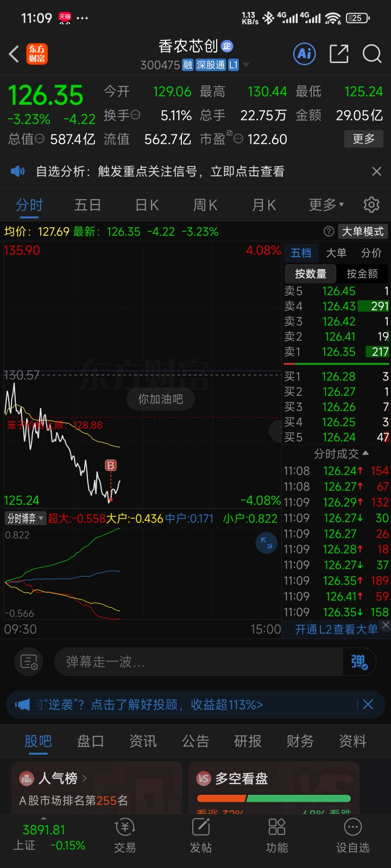Open the search magnifier icon
Image resolution: width=391 pixels, height=868 pixels.
pos(372,54)
